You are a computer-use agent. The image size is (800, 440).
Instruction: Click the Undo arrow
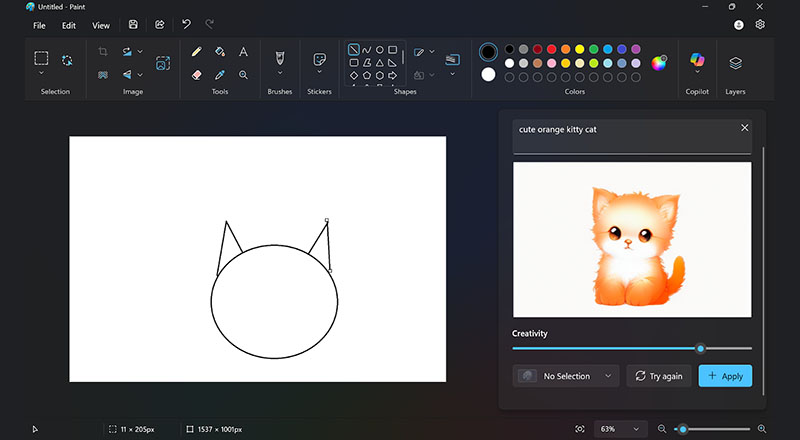186,25
